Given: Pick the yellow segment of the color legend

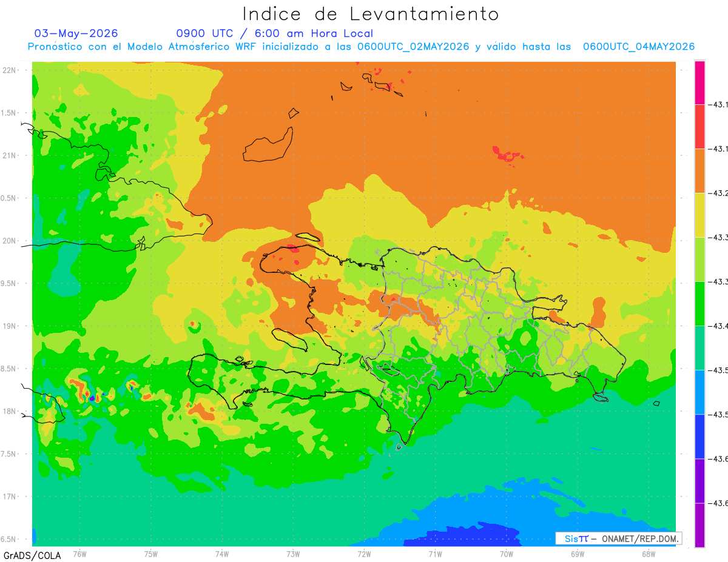Looking at the screenshot, I should click(x=699, y=215).
